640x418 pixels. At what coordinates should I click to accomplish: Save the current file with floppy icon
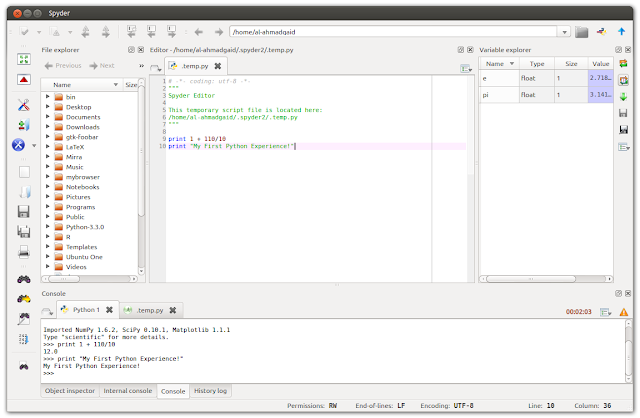(x=24, y=211)
